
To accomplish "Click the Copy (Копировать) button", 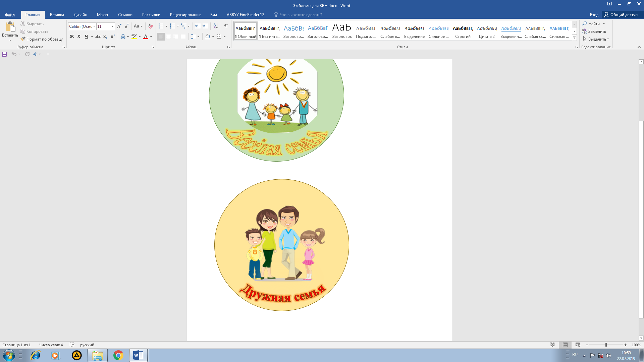I will (x=34, y=31).
